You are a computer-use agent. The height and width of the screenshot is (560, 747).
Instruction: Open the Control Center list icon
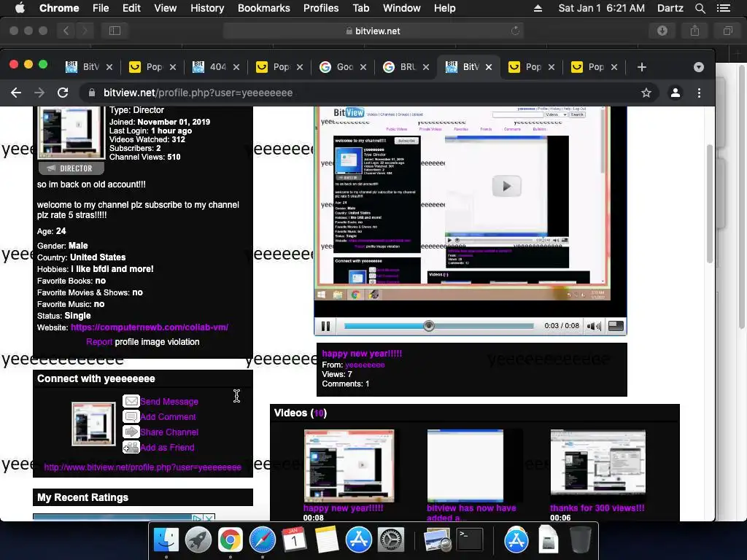(x=723, y=8)
